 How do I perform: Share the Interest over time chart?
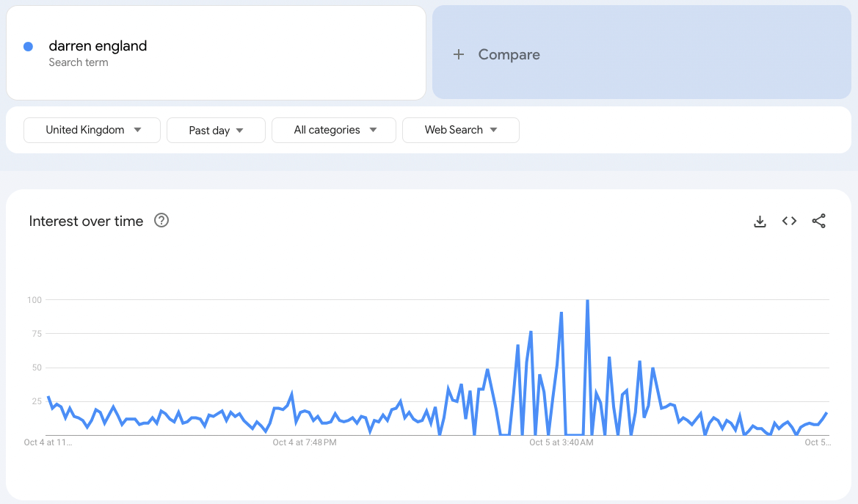pos(819,221)
